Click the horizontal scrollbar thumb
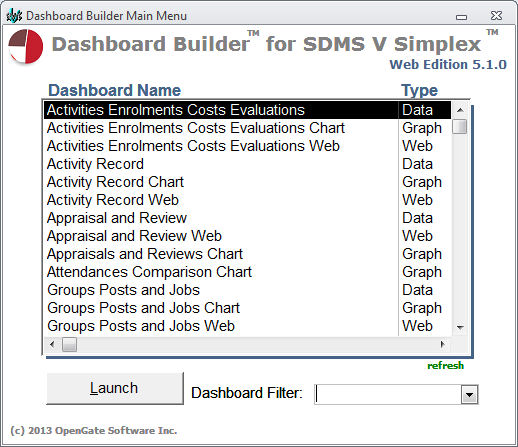The image size is (518, 447). [69, 344]
